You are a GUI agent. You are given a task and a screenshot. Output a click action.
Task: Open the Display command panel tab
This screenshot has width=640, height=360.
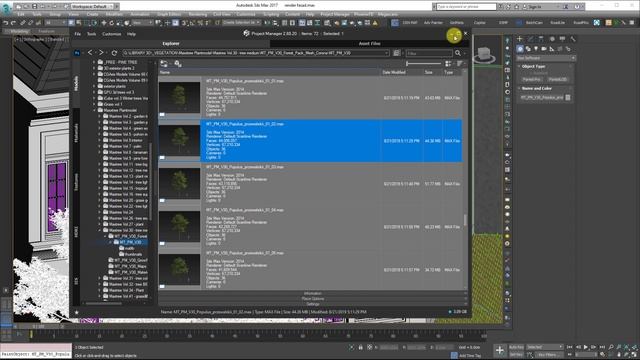(x=562, y=39)
